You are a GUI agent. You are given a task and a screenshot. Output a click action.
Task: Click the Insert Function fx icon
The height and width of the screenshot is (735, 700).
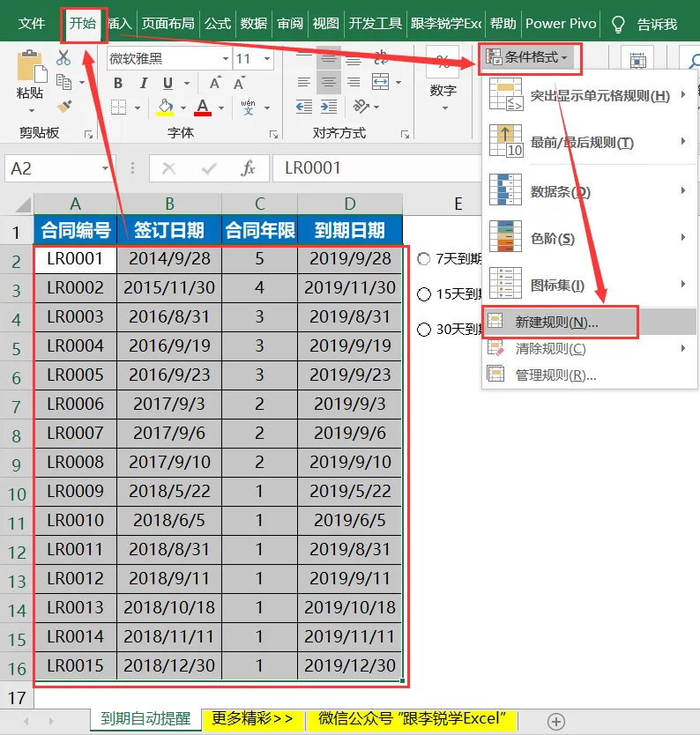pyautogui.click(x=248, y=168)
